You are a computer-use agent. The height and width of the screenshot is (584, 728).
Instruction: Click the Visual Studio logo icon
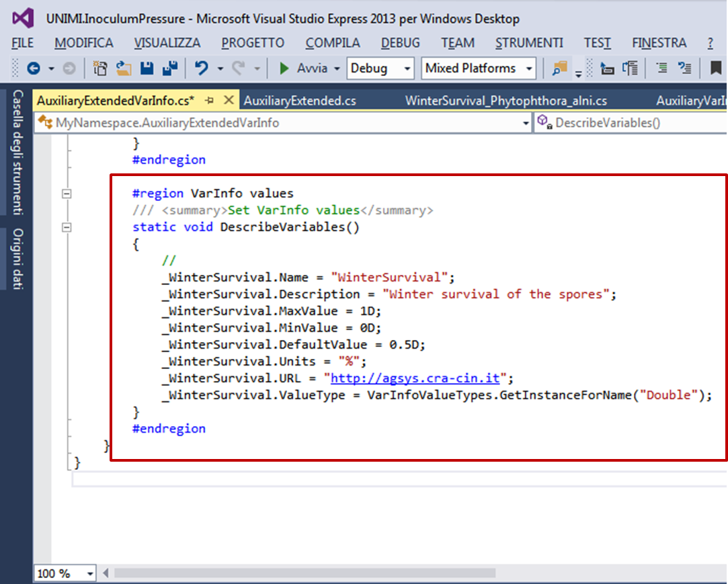pyautogui.click(x=24, y=18)
